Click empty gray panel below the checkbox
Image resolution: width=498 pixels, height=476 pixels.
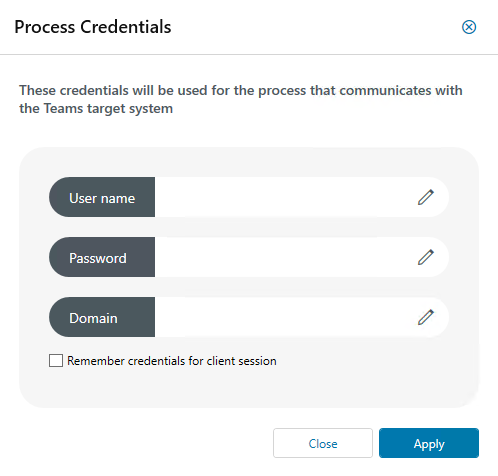(x=249, y=388)
